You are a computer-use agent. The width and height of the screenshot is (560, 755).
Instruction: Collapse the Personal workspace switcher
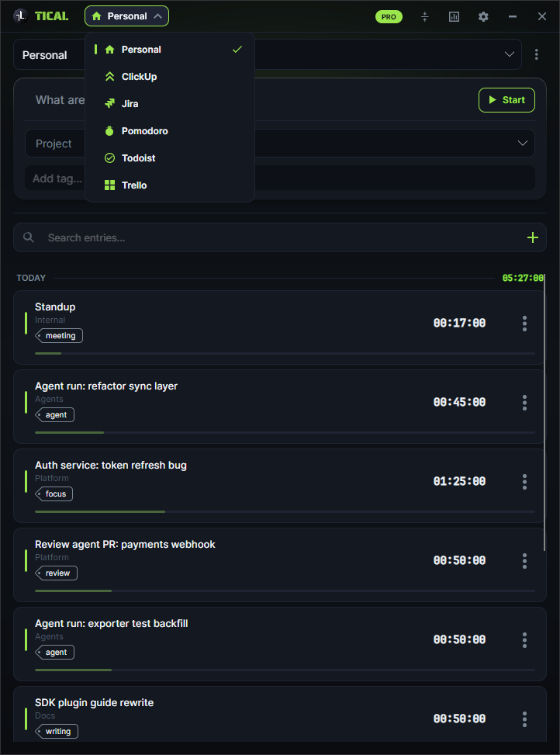point(126,16)
